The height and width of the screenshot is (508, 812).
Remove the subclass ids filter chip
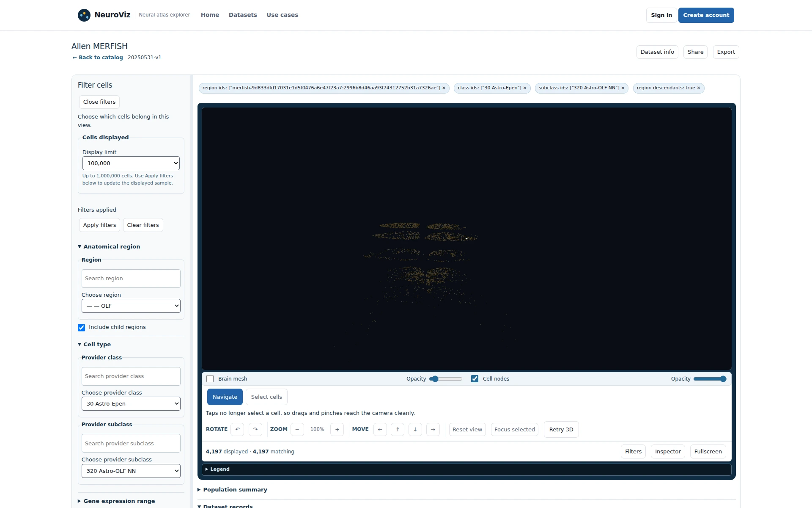tap(623, 88)
